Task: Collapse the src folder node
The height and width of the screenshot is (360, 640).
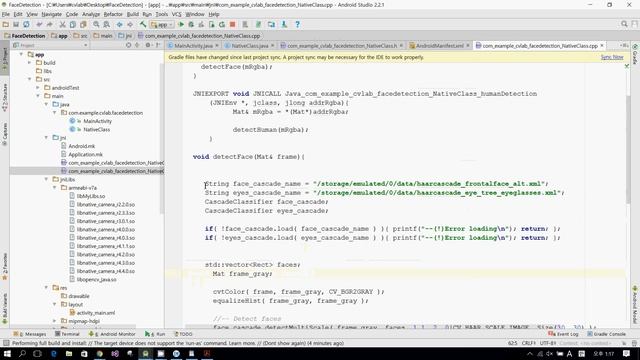Action: pyautogui.click(x=29, y=79)
